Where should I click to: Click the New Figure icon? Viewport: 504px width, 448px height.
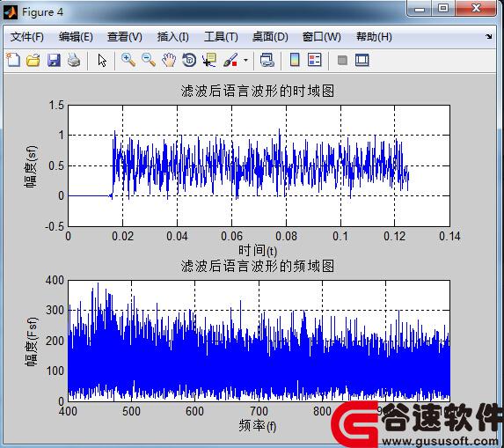click(13, 60)
